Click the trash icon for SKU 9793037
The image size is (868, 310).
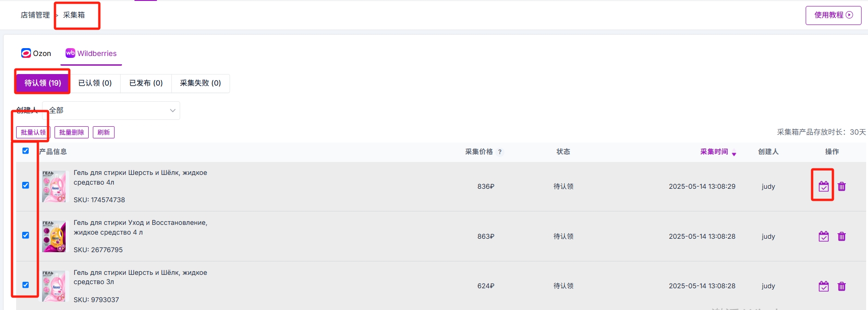(x=842, y=286)
